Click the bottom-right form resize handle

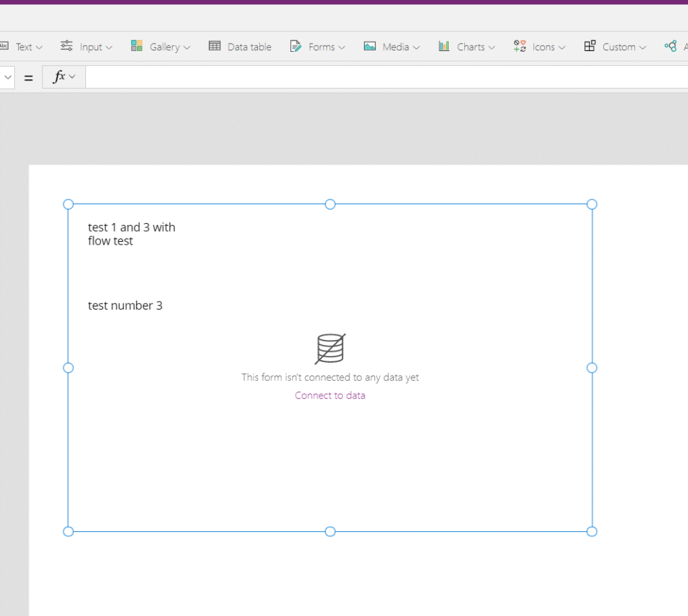click(592, 531)
